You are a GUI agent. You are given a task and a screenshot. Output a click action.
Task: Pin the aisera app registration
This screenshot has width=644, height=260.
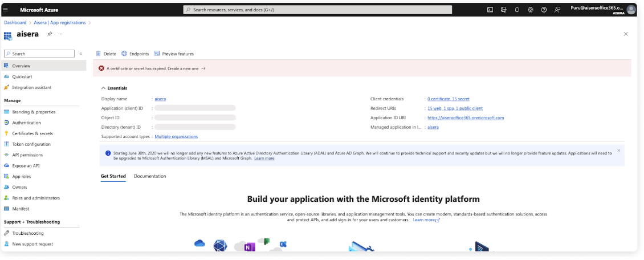click(x=50, y=34)
